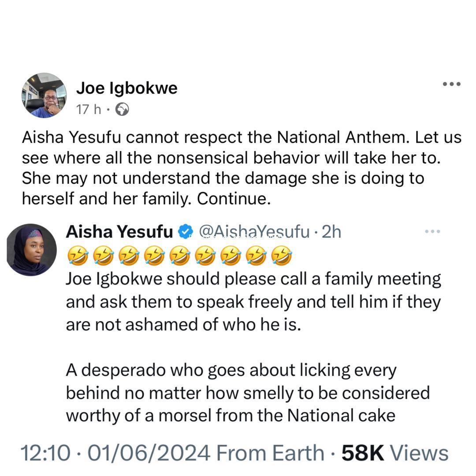The image size is (476, 476).
Task: Click the 01/06/2024 date
Action: tap(148, 453)
